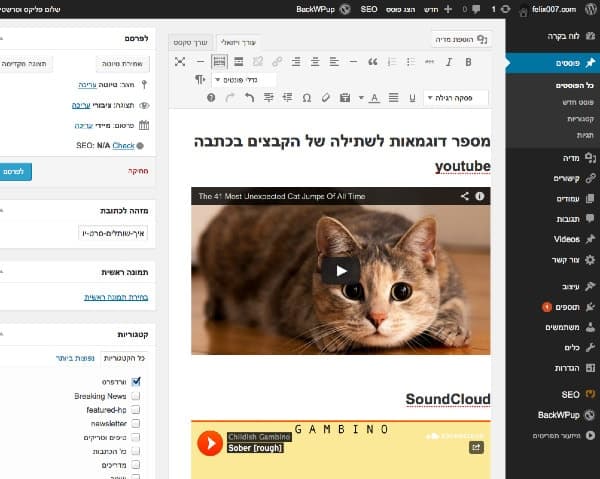Toggle the second toolbar row (kitchen sink)
This screenshot has width=600, height=479.
pos(219,62)
